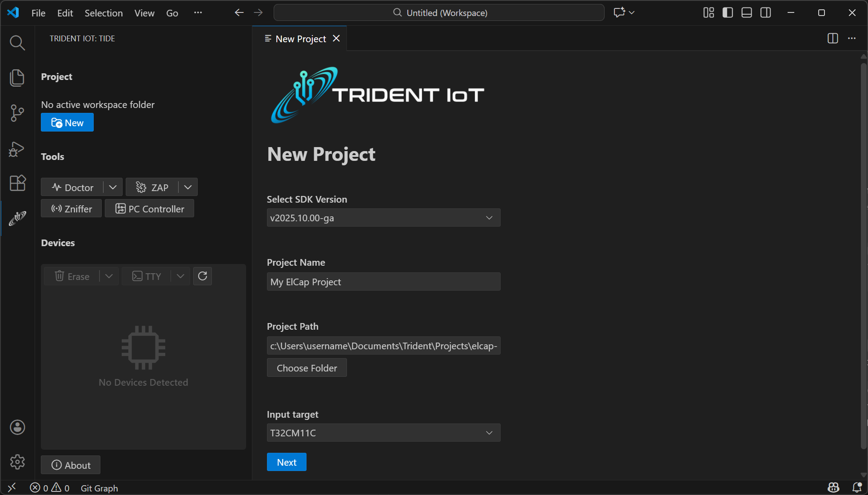Image resolution: width=868 pixels, height=495 pixels.
Task: Toggle the Primary Side Bar
Action: click(728, 12)
